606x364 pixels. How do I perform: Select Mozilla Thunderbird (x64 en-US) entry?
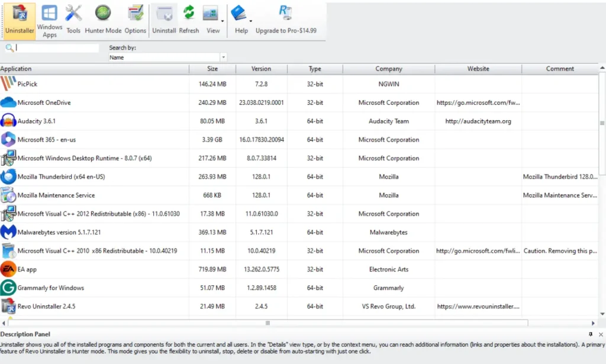coord(61,176)
